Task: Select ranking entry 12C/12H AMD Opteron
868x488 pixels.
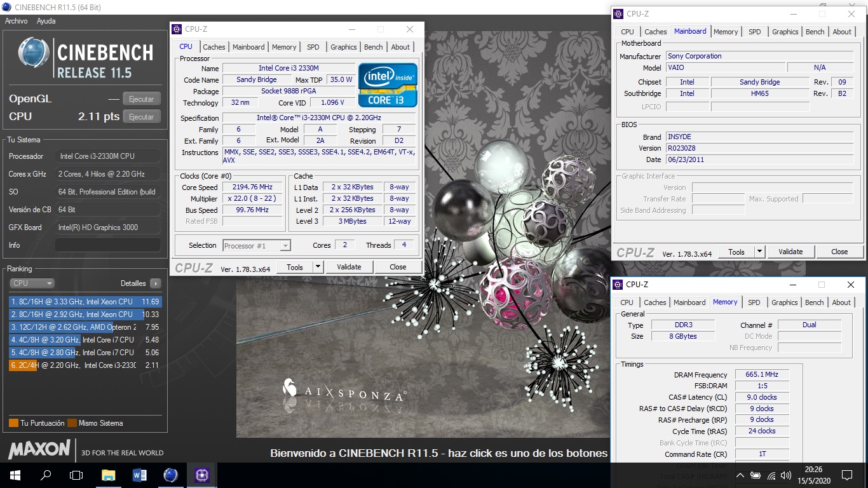Action: point(85,327)
